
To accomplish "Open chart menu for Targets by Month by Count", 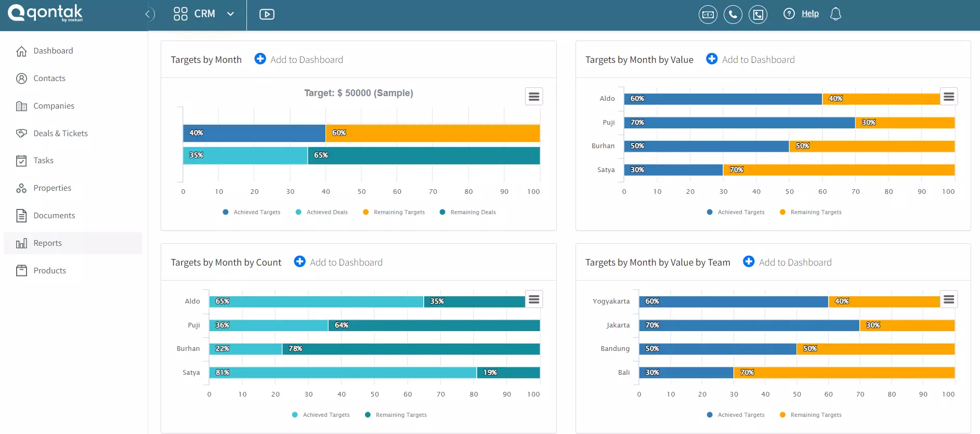I will click(534, 299).
